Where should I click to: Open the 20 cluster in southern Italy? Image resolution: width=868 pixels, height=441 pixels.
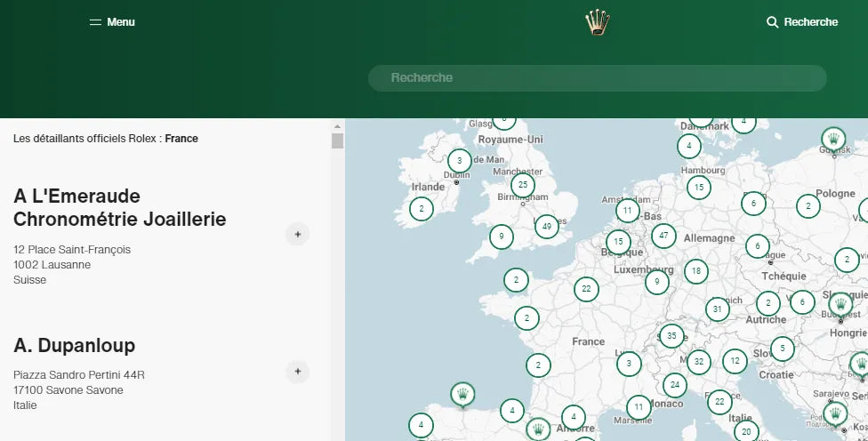[x=747, y=432]
